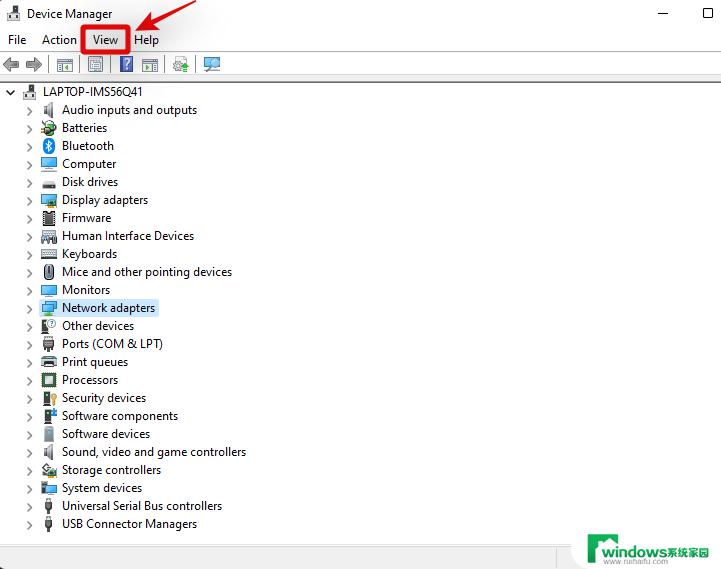Expand the Monitors category
This screenshot has height=569, width=721.
coord(29,291)
